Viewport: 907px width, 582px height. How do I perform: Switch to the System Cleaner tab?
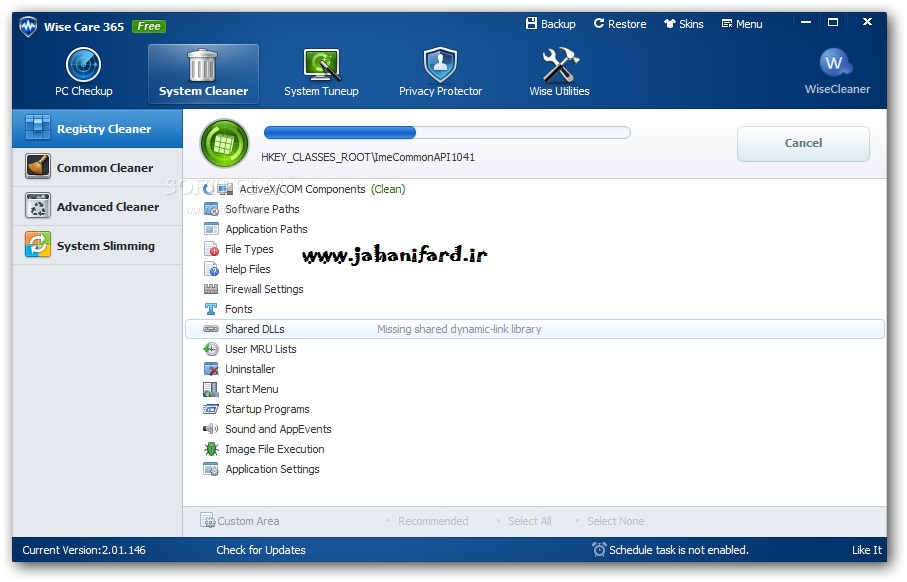point(203,74)
